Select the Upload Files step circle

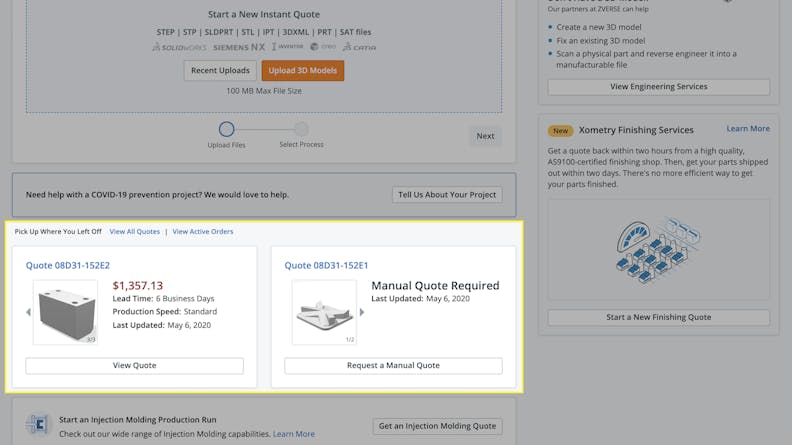pyautogui.click(x=226, y=129)
